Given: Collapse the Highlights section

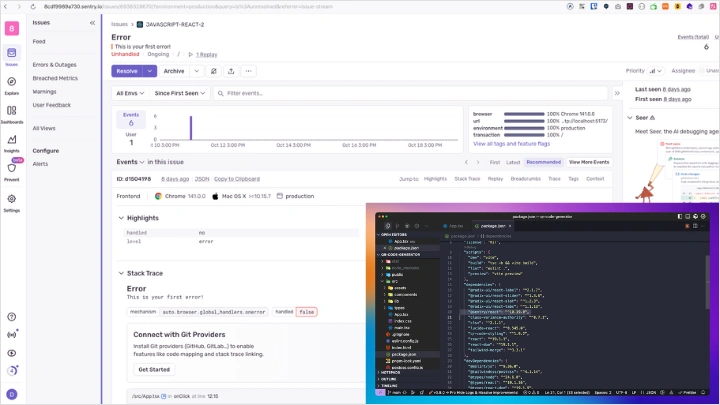Looking at the screenshot, I should (121, 218).
